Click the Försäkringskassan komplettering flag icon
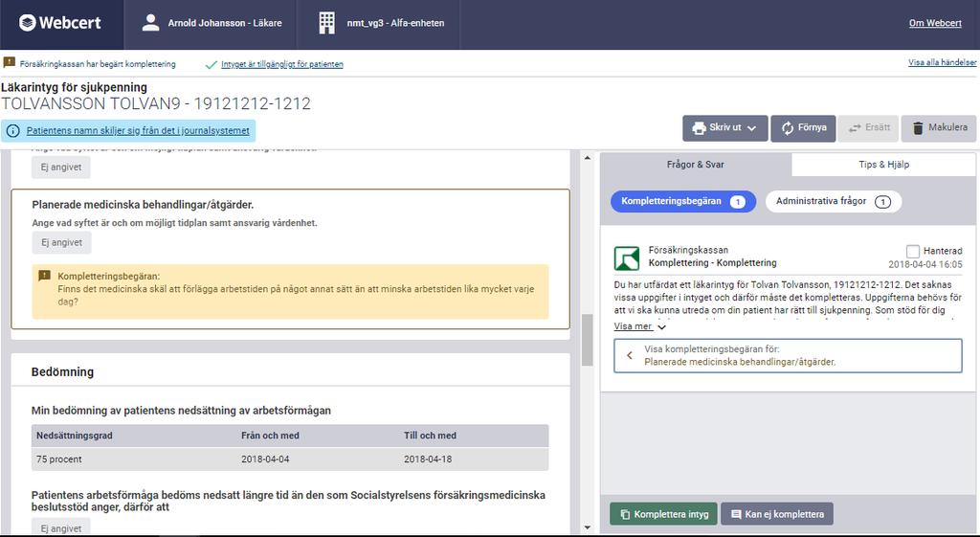 point(10,62)
